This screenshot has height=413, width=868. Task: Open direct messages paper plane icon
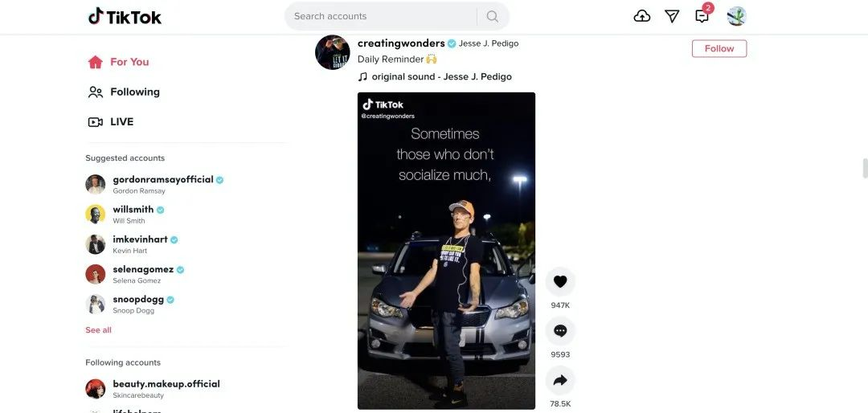tap(671, 16)
